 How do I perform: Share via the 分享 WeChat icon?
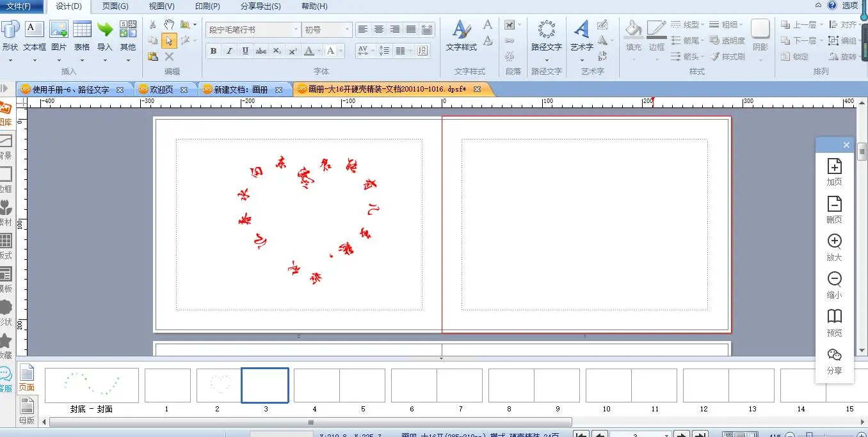click(834, 360)
